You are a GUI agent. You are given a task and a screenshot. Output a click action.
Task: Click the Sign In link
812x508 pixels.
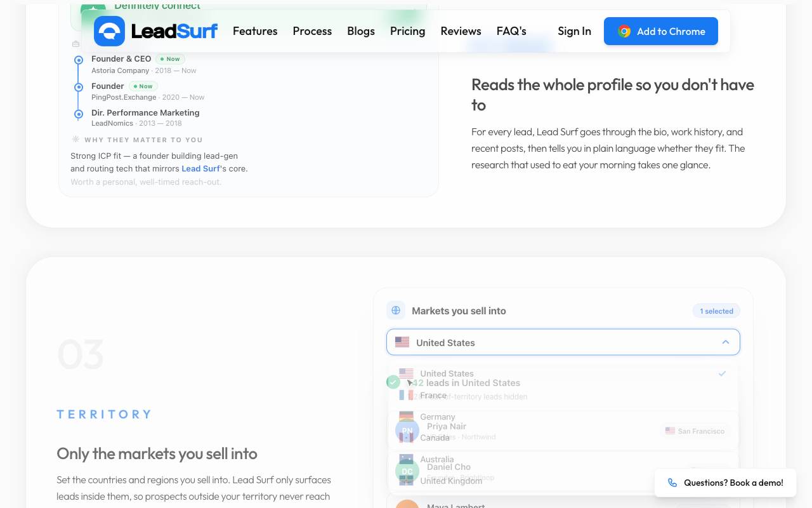tap(575, 31)
